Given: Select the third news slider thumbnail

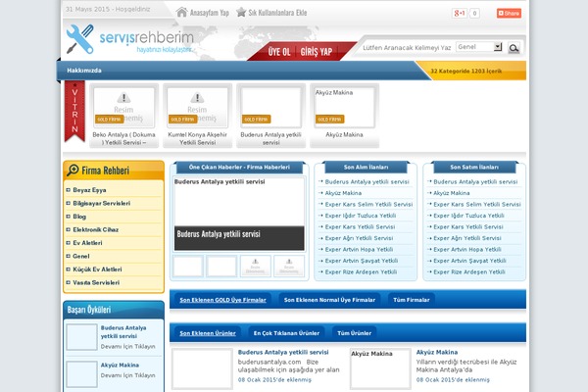Looking at the screenshot, I should [x=256, y=266].
